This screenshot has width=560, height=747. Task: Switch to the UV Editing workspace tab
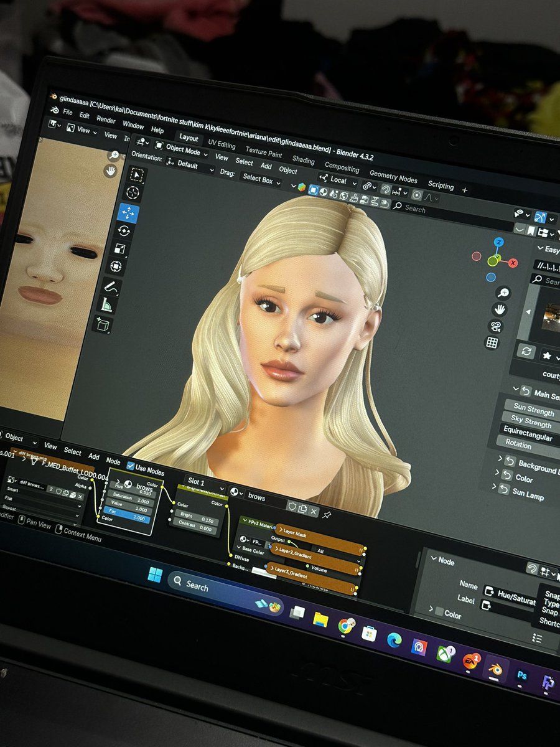pyautogui.click(x=222, y=144)
